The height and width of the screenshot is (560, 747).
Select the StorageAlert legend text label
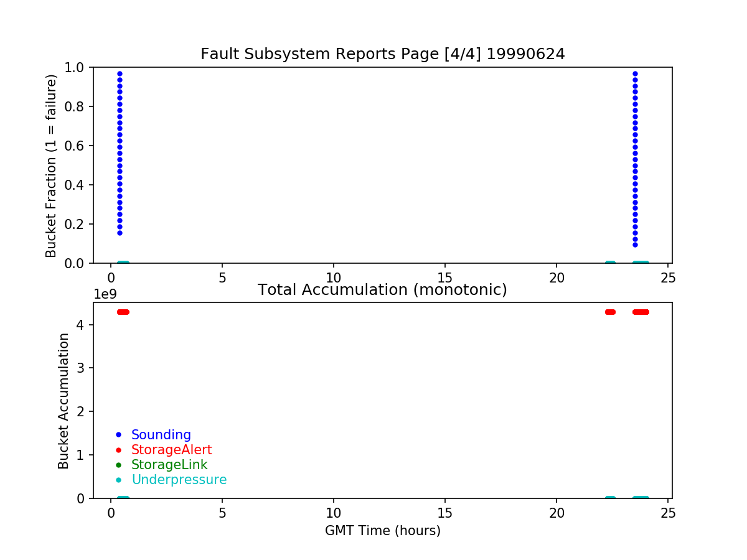coord(171,450)
